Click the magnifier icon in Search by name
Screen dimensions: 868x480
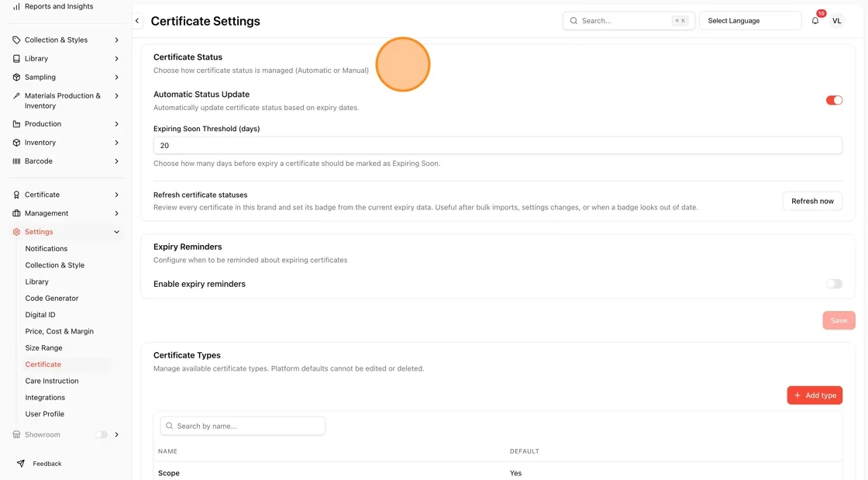pos(170,426)
